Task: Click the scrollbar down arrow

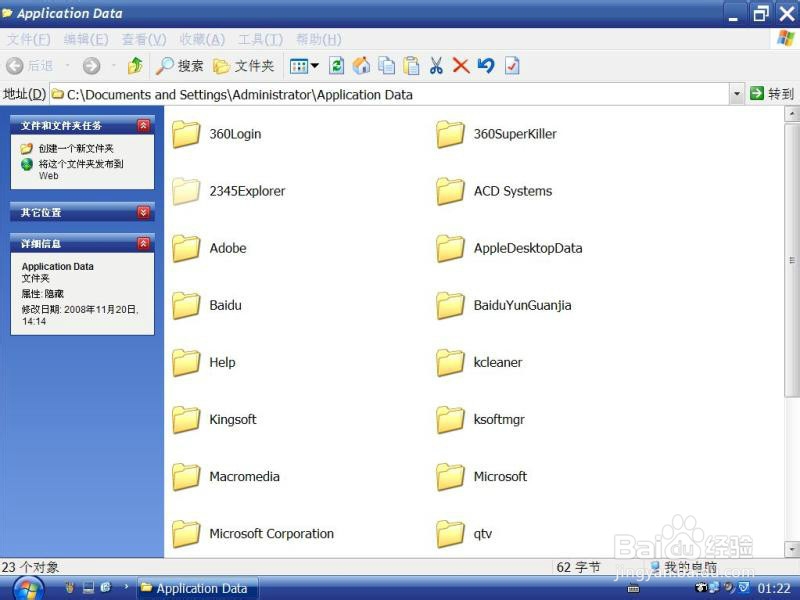Action: click(x=792, y=549)
